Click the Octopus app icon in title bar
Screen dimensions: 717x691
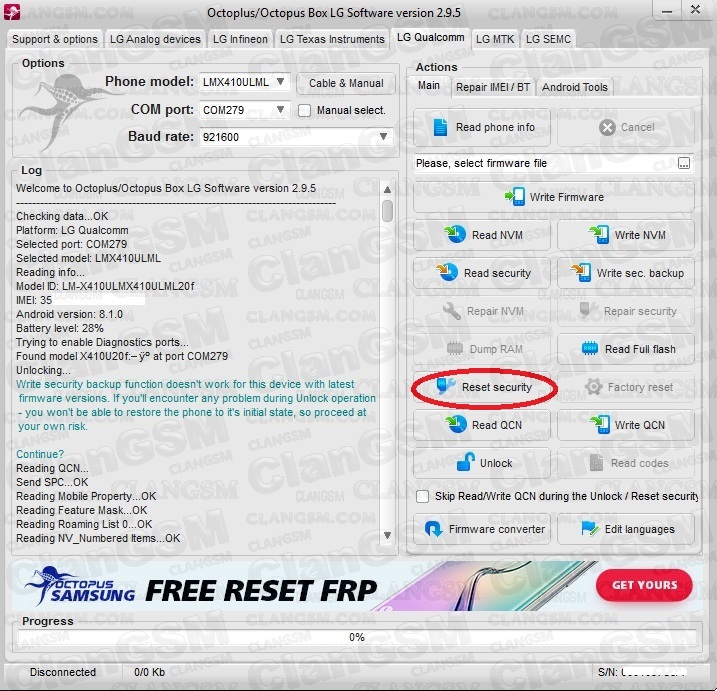[x=12, y=11]
